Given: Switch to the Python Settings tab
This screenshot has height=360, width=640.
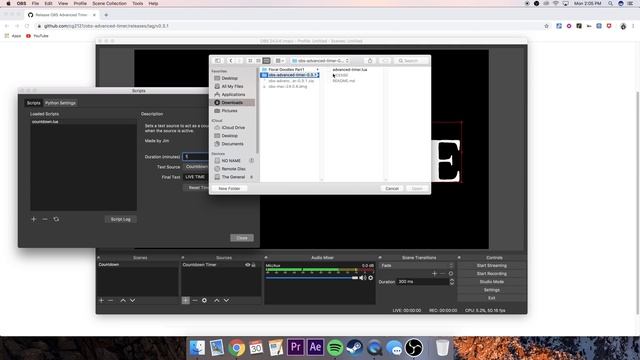Looking at the screenshot, I should point(60,103).
